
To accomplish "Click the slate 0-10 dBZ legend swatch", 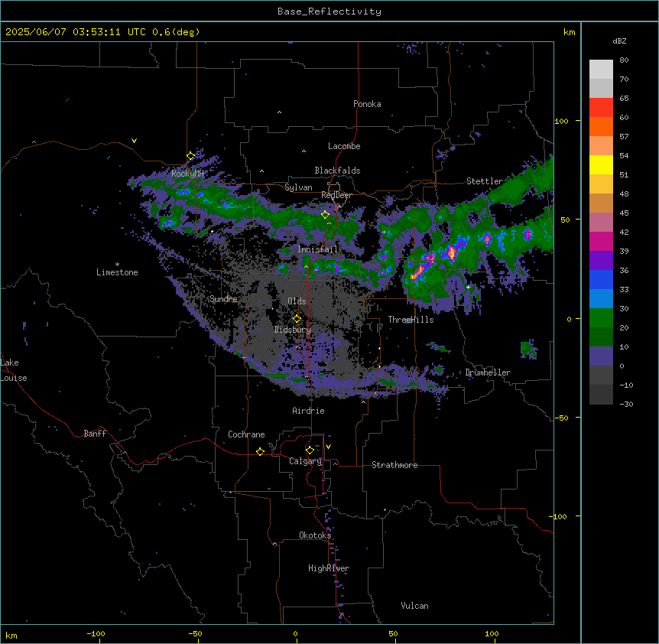I will pyautogui.click(x=601, y=356).
